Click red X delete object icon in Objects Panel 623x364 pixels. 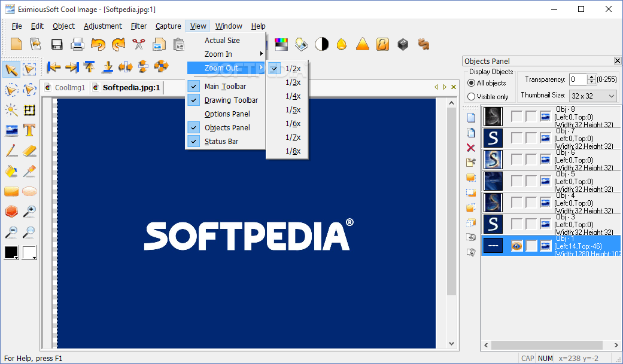[x=471, y=148]
